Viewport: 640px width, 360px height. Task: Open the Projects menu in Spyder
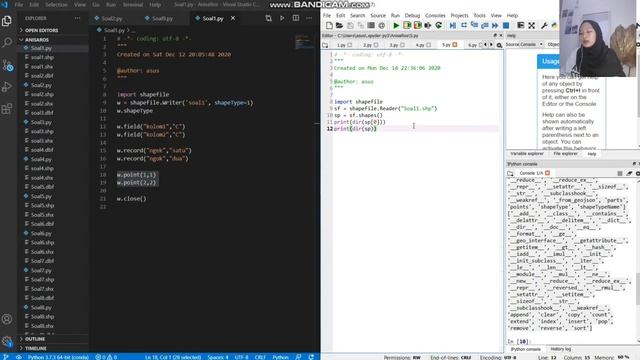pyautogui.click(x=459, y=16)
